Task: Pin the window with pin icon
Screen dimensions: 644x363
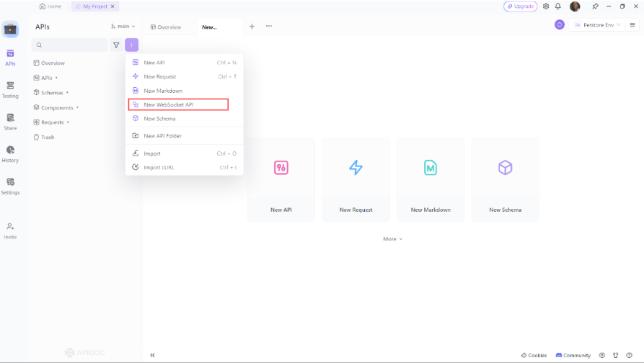Action: (595, 6)
